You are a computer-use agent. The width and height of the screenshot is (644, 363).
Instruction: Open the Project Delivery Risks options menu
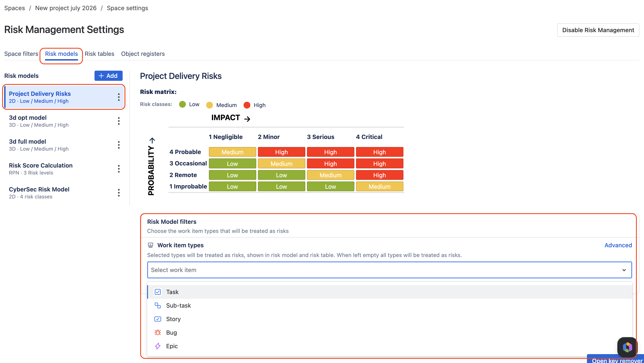click(119, 97)
